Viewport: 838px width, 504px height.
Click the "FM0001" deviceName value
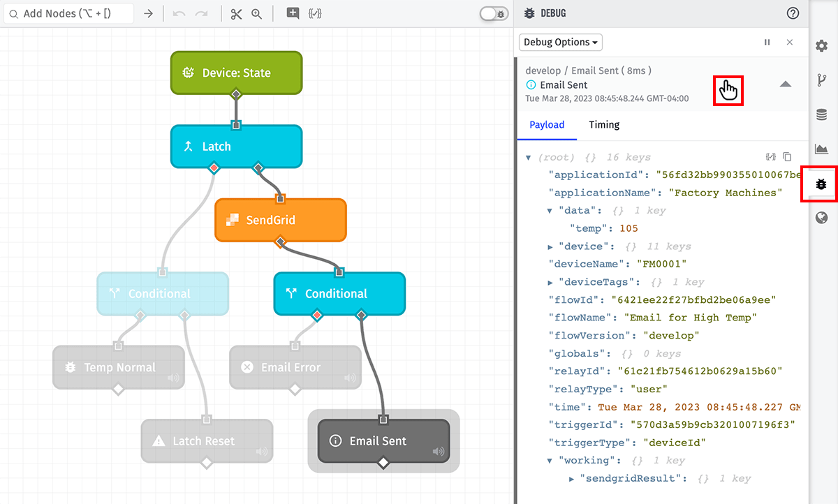point(661,265)
